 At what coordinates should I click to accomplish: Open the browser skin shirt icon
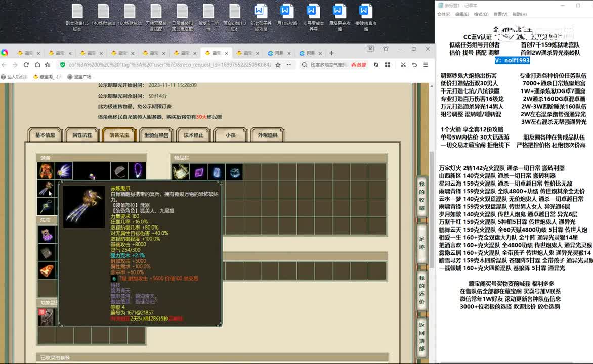coord(386,49)
